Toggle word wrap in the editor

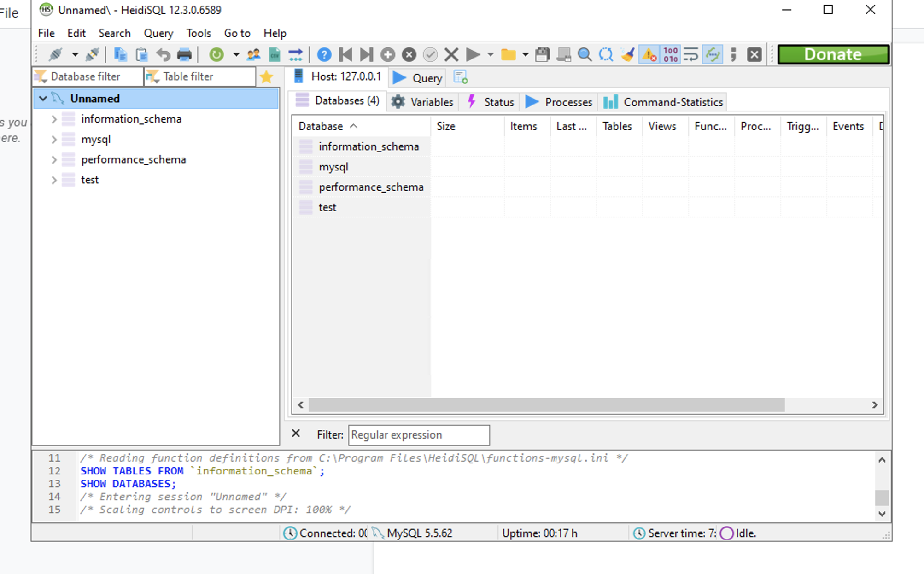(690, 54)
